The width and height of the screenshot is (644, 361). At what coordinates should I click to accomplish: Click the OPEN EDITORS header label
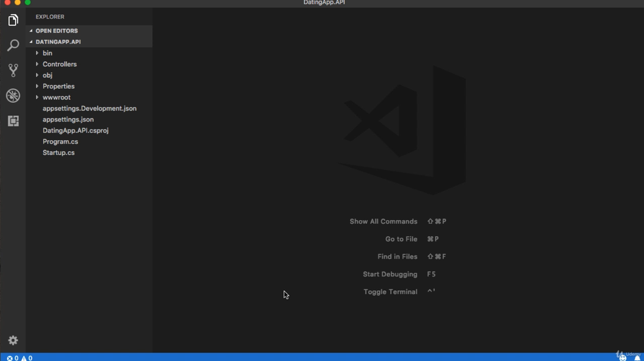tap(57, 31)
